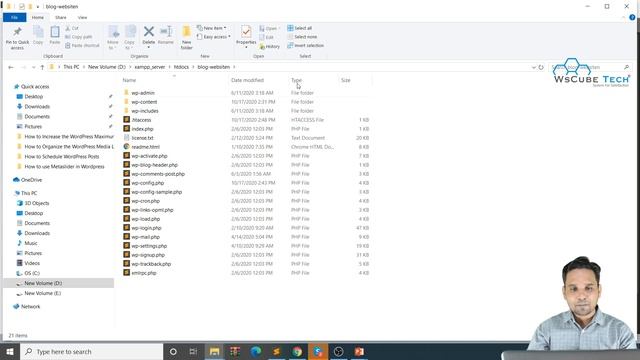Click Select all in ribbon

coord(300,28)
